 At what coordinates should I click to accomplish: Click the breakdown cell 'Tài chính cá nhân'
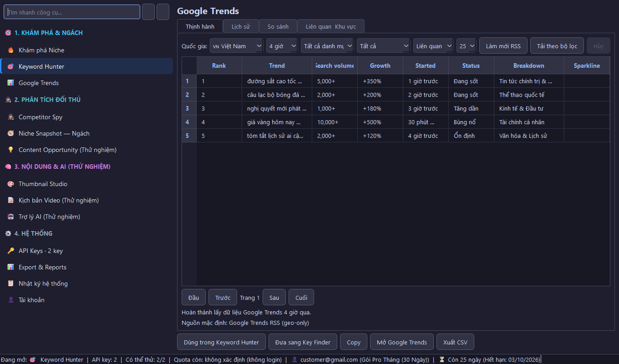[529, 122]
